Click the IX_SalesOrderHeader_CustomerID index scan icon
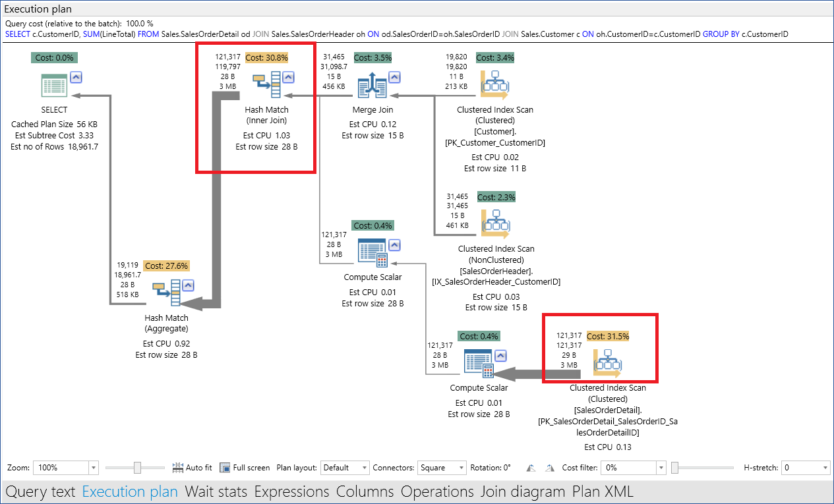Image resolution: width=834 pixels, height=504 pixels. click(x=495, y=223)
